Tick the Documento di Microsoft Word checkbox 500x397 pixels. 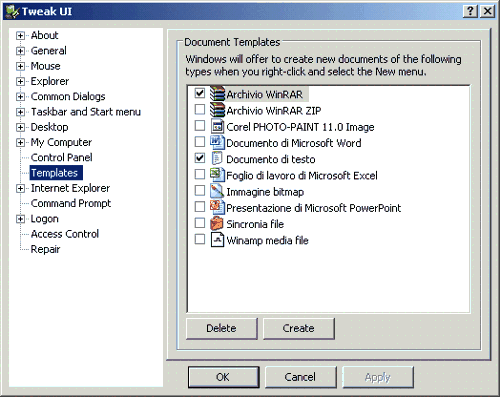pos(200,142)
